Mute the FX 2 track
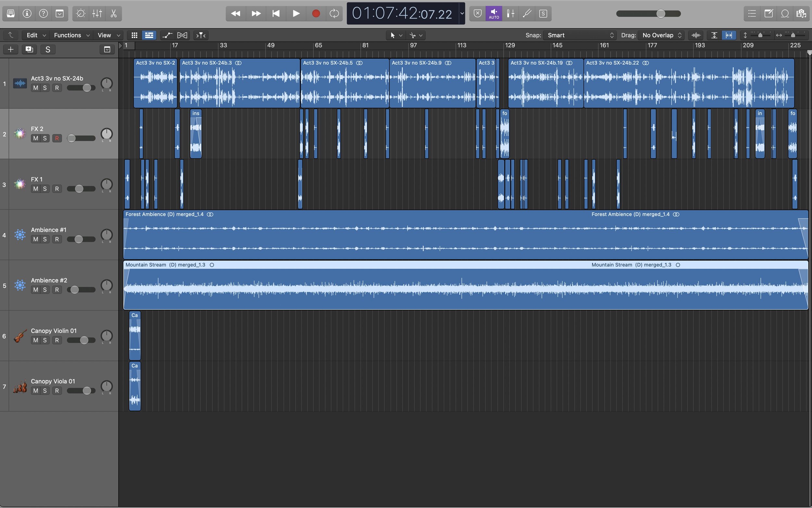This screenshot has width=812, height=508. 36,138
